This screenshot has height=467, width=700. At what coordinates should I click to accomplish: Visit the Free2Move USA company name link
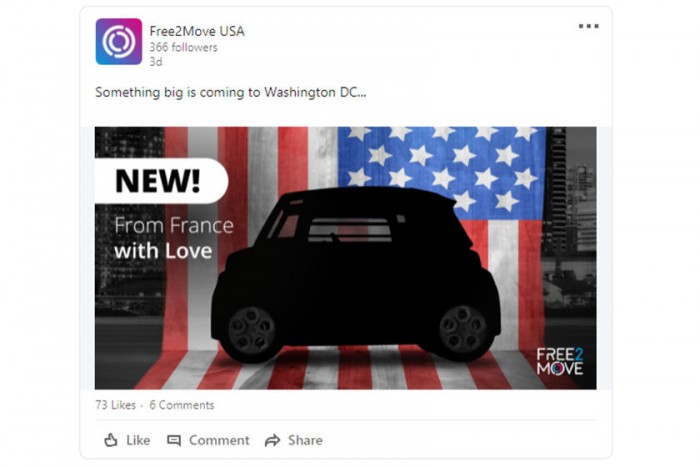coord(197,31)
